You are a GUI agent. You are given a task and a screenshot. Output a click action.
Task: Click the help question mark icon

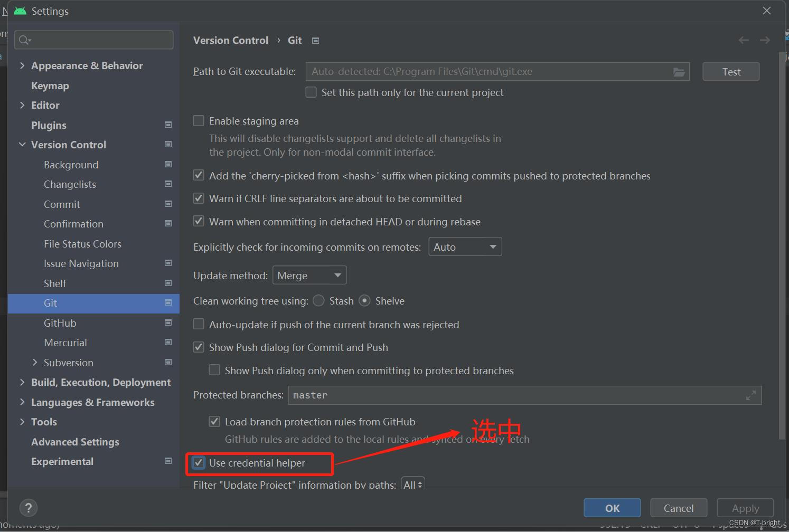(28, 508)
